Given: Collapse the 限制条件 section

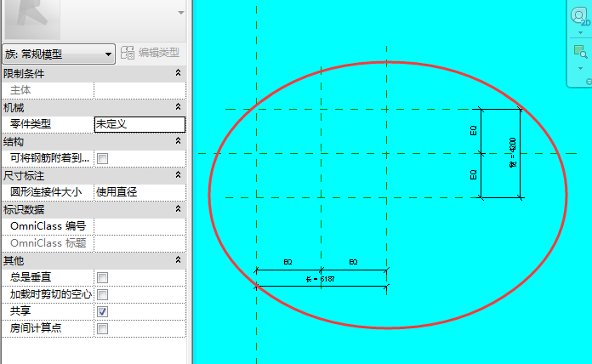Looking at the screenshot, I should point(178,73).
